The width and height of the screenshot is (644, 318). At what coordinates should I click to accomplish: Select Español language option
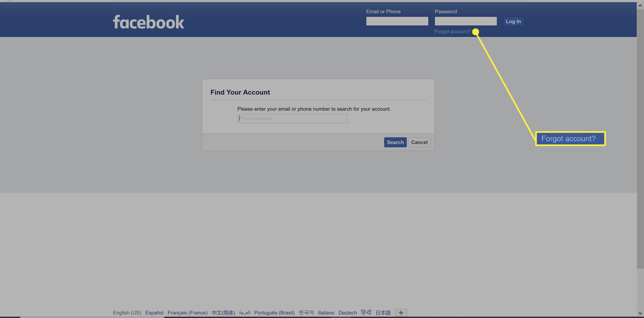click(x=155, y=312)
